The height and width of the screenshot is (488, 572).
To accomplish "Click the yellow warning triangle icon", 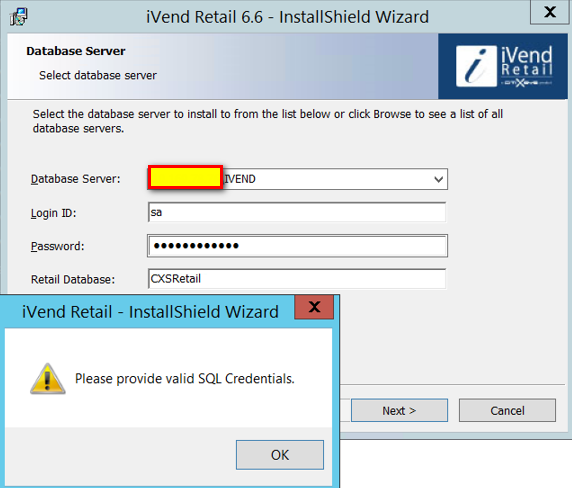I will 47,379.
